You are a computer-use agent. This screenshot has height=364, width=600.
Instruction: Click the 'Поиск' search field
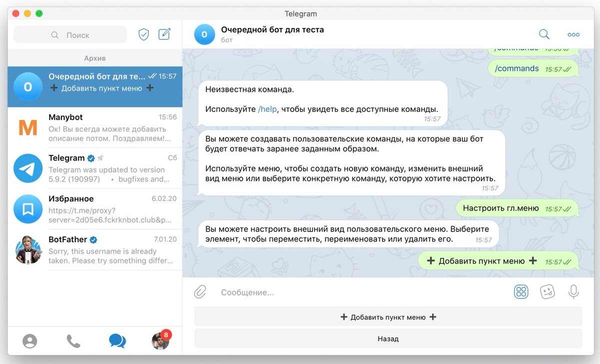pyautogui.click(x=70, y=35)
